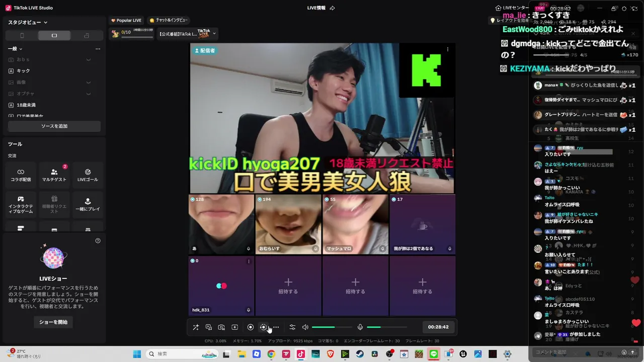Open host video options menu
The height and width of the screenshot is (362, 644).
[448, 49]
